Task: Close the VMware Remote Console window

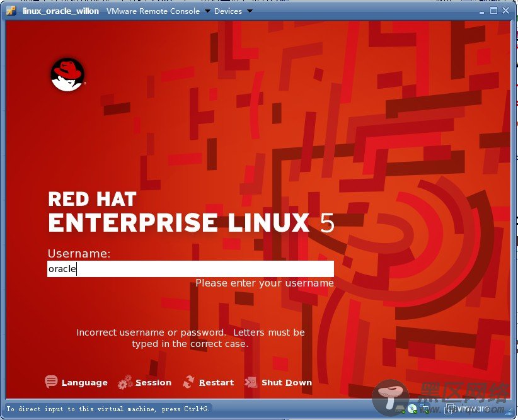Action: click(x=506, y=11)
